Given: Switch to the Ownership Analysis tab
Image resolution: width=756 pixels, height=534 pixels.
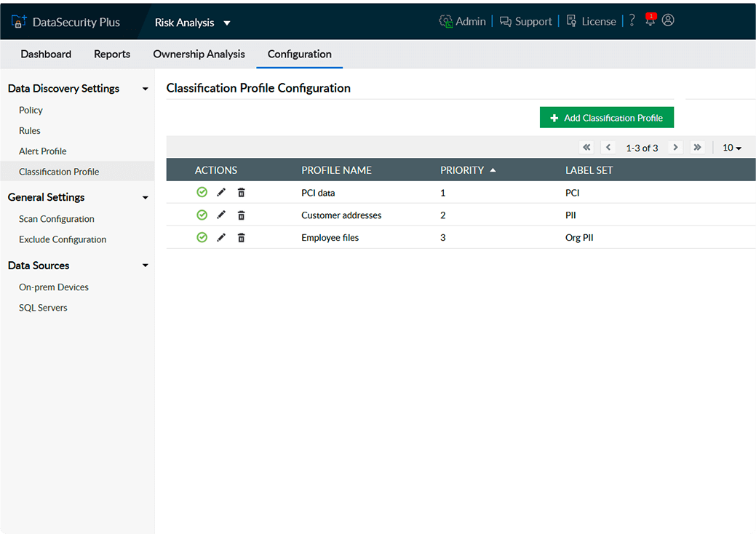Looking at the screenshot, I should pos(199,54).
